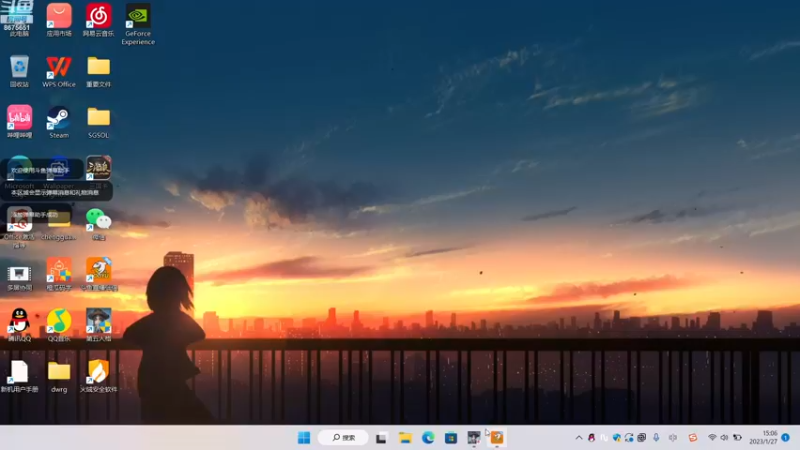
Task: Launch the Douyu (斗鱼) live streaming shortcut
Action: [98, 274]
